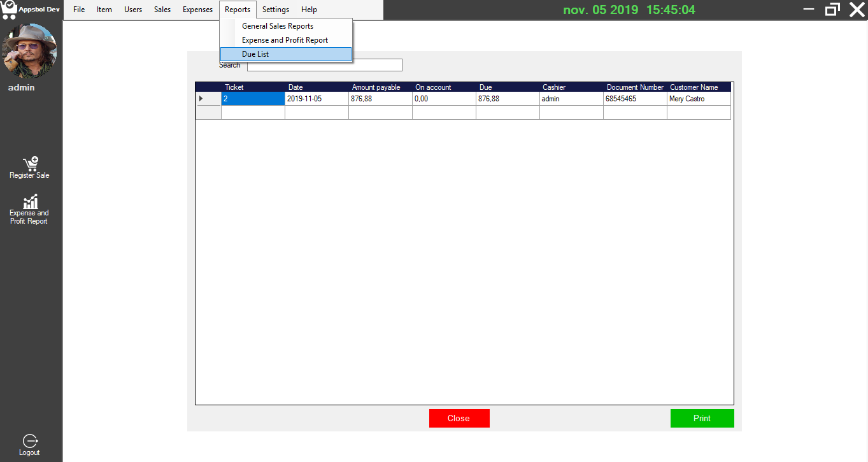Choose General Sales Reports report
The height and width of the screenshot is (462, 868).
277,26
